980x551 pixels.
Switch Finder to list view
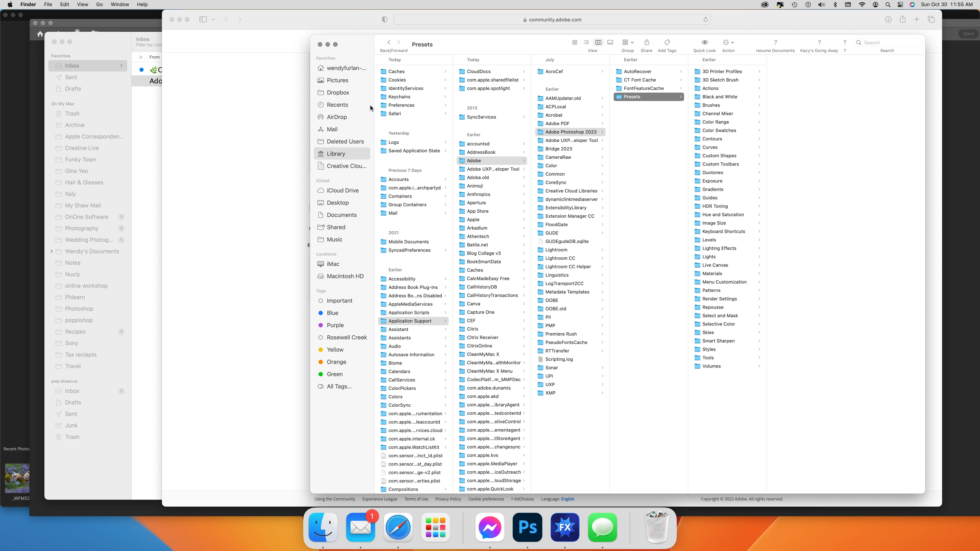tap(586, 42)
